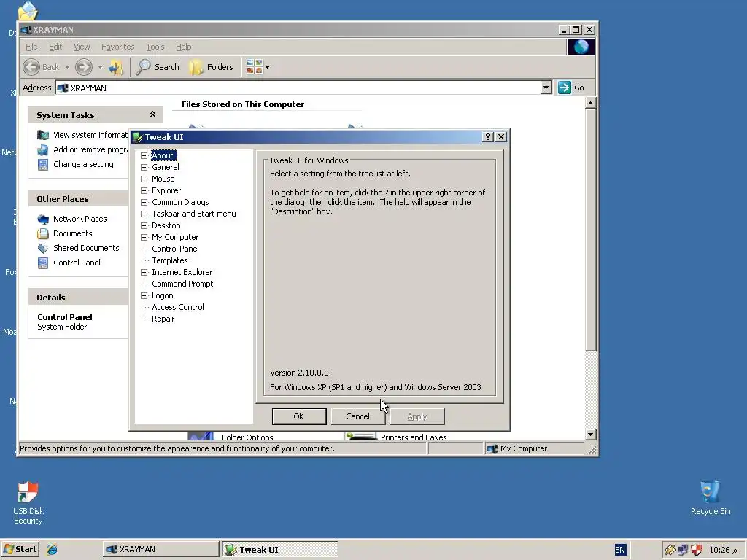Expand the Common Dialogs node

(x=144, y=203)
